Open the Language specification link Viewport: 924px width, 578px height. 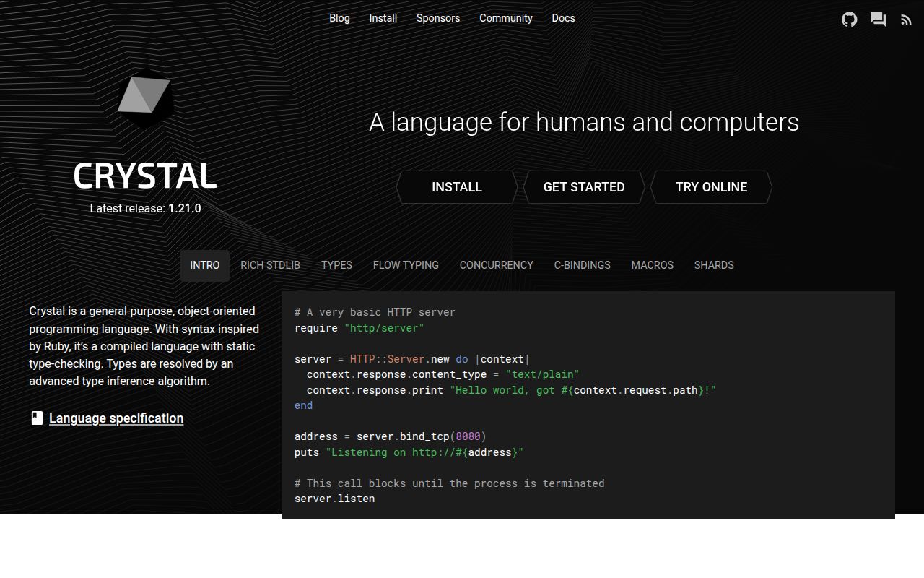[116, 418]
